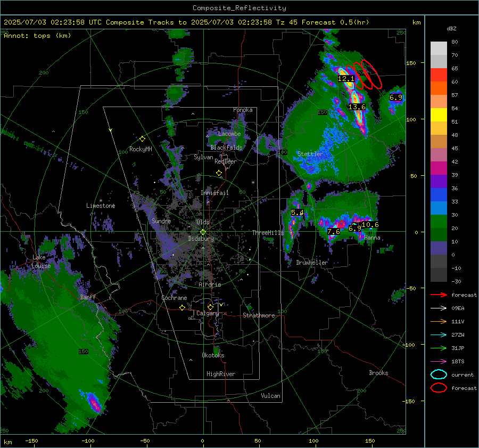Viewport: 479px width, 448px height.
Task: Click the Didsbury label
Action: [x=201, y=239]
